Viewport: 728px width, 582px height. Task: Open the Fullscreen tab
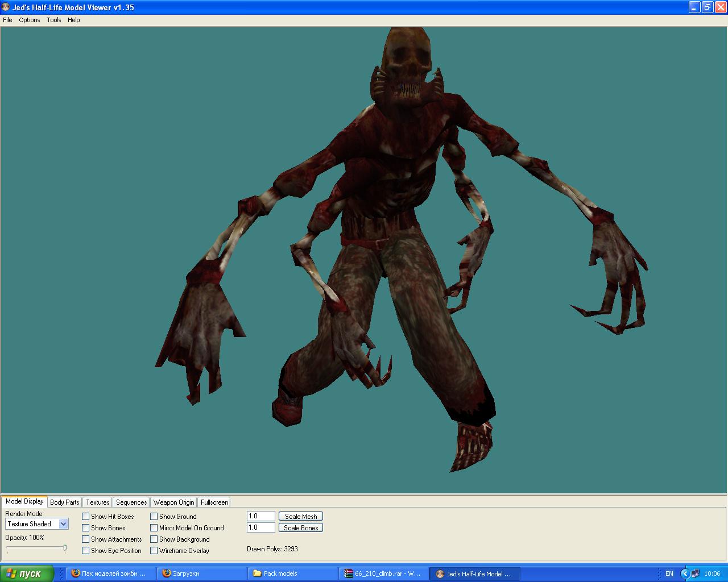click(214, 502)
